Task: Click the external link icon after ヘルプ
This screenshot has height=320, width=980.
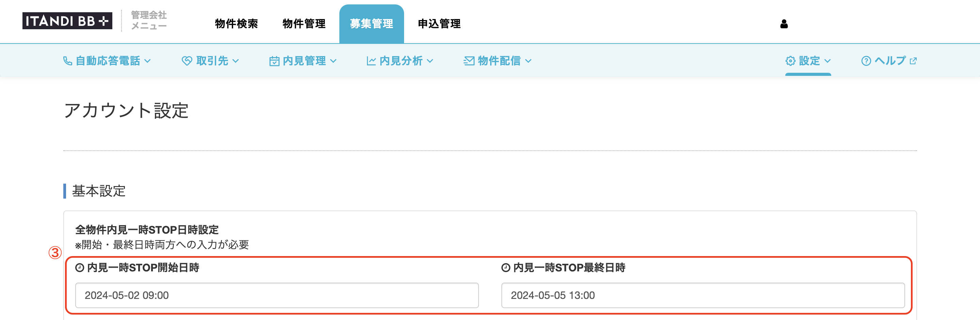Action: point(913,61)
